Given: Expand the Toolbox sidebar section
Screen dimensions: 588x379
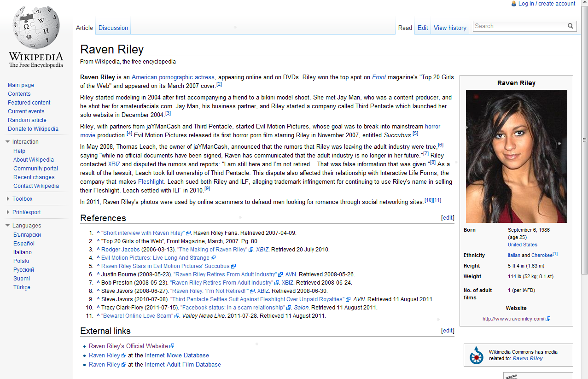Looking at the screenshot, I should [8, 199].
